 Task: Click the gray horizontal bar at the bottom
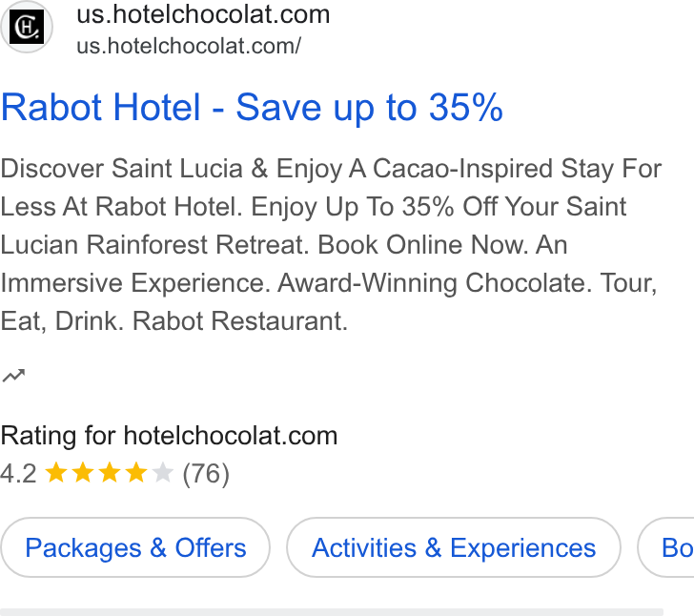pos(332,612)
